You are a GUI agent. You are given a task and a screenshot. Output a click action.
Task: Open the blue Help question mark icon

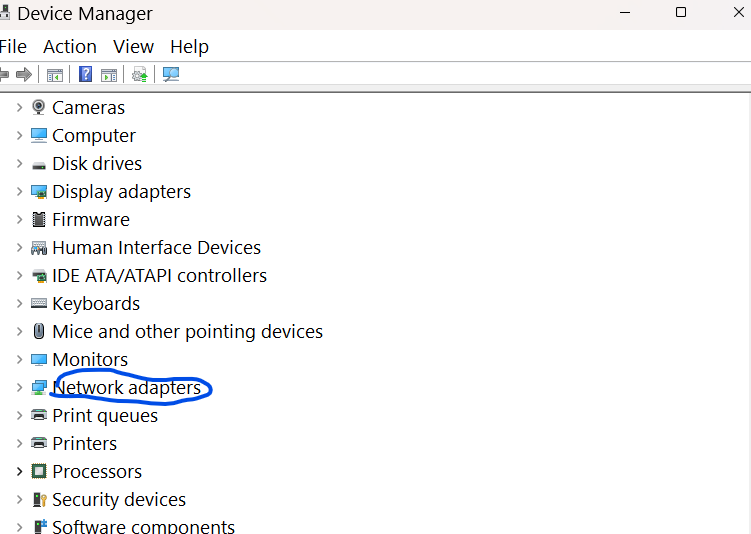(85, 74)
